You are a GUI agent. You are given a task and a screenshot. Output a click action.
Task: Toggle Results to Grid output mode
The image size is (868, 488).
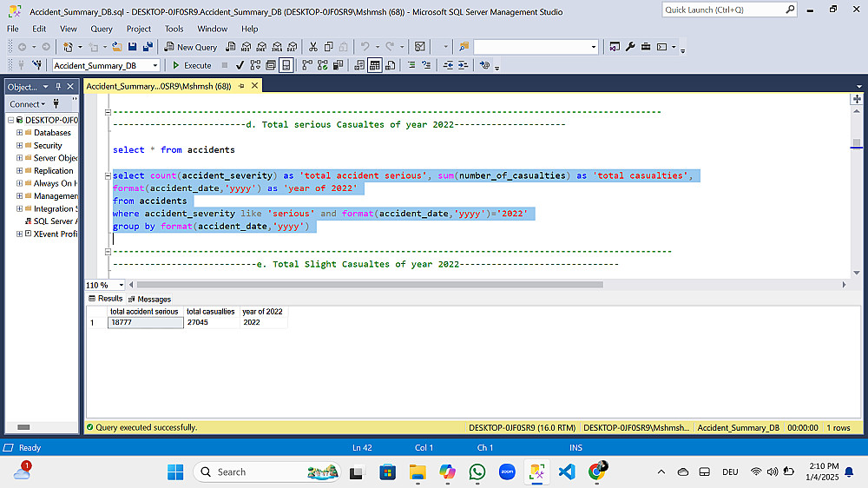[375, 65]
